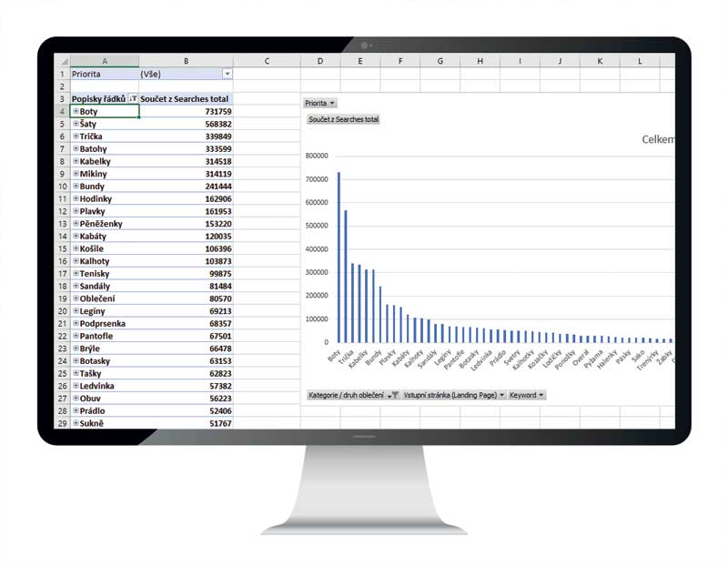Open the Vstupní stránka (Landing Page) field button
The height and width of the screenshot is (566, 728).
click(453, 395)
